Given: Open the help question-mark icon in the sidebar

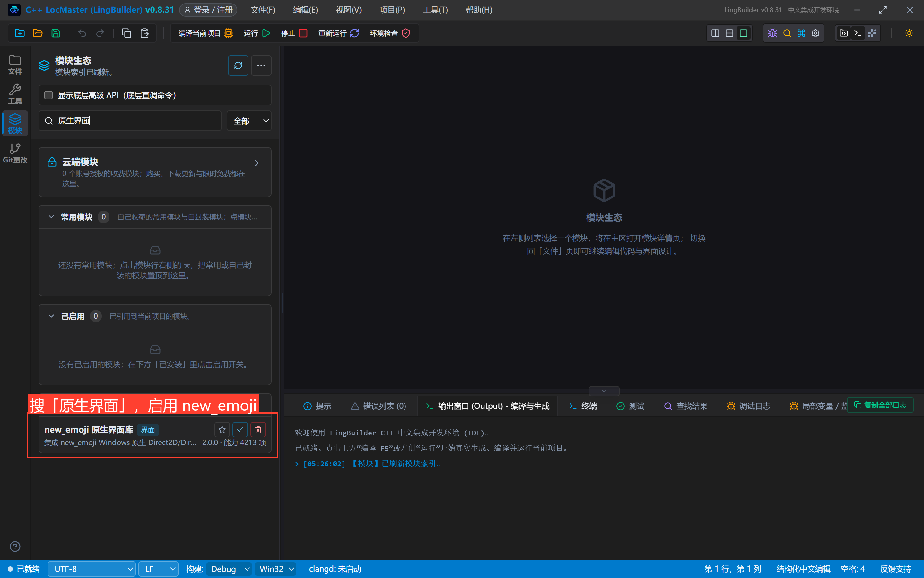Looking at the screenshot, I should coord(15,547).
